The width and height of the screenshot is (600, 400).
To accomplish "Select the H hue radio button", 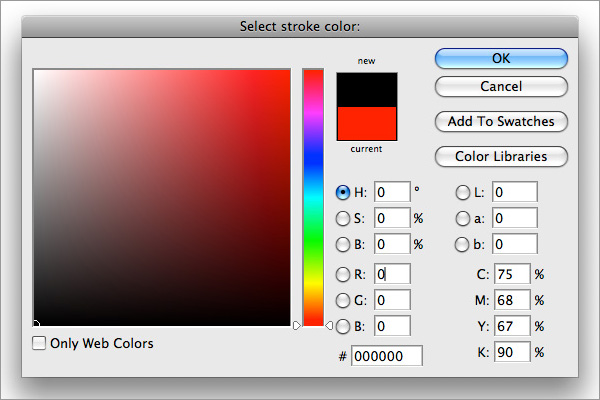I will (x=343, y=192).
